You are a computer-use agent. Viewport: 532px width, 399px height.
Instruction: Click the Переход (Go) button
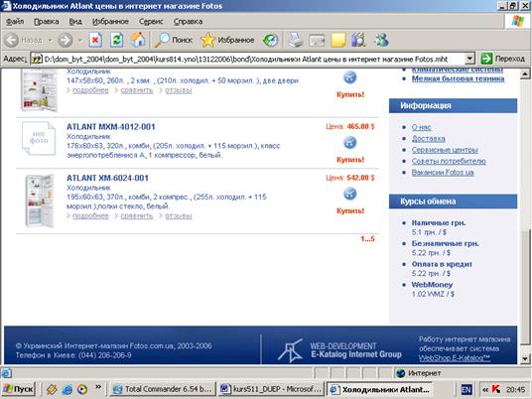click(x=503, y=59)
